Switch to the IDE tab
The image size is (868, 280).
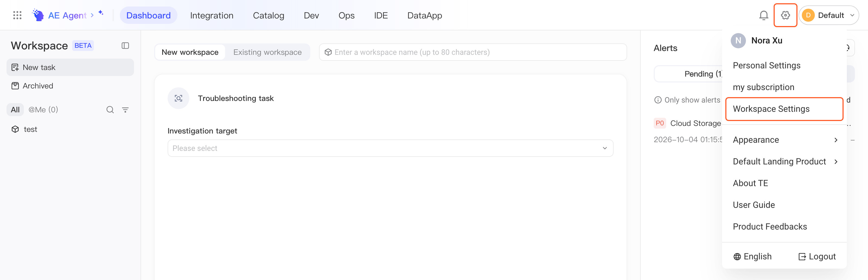pyautogui.click(x=381, y=15)
